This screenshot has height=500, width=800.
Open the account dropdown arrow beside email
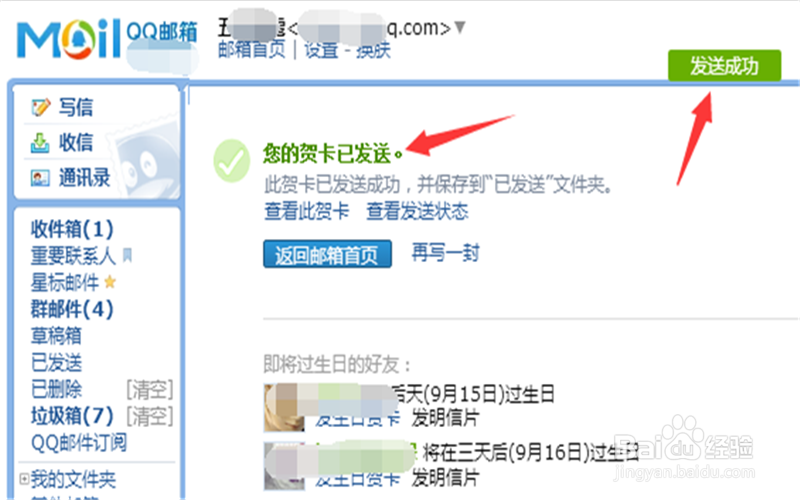coord(460,27)
